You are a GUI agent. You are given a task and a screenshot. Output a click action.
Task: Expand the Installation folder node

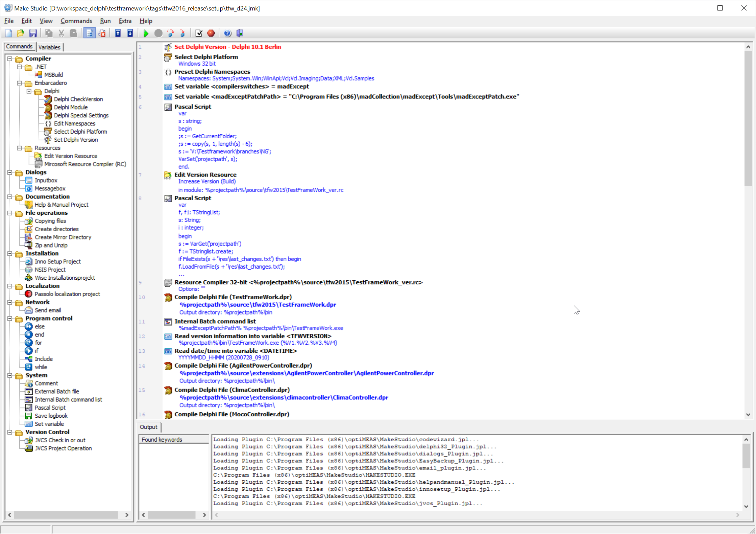tap(10, 253)
